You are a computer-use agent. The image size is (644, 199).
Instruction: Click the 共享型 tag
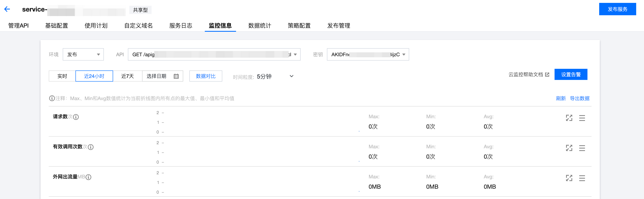[x=140, y=10]
